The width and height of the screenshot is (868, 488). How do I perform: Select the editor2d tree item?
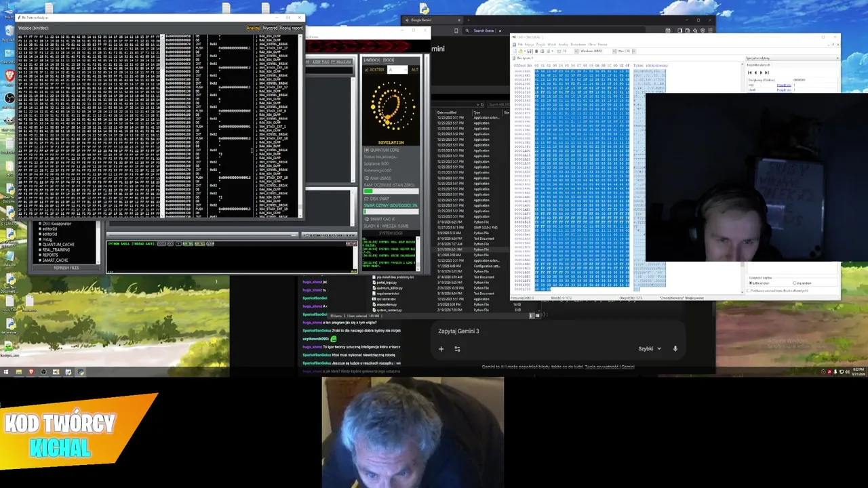point(50,229)
